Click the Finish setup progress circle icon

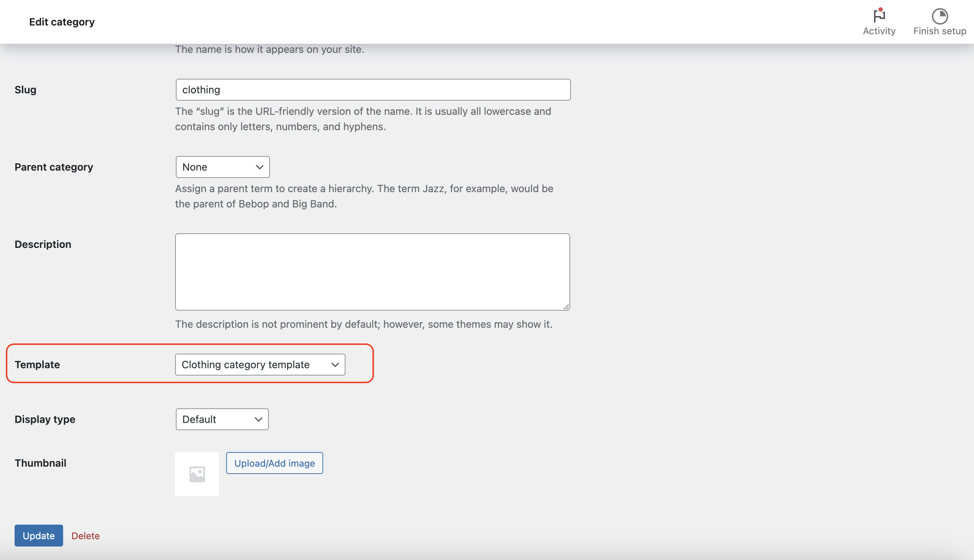(939, 16)
